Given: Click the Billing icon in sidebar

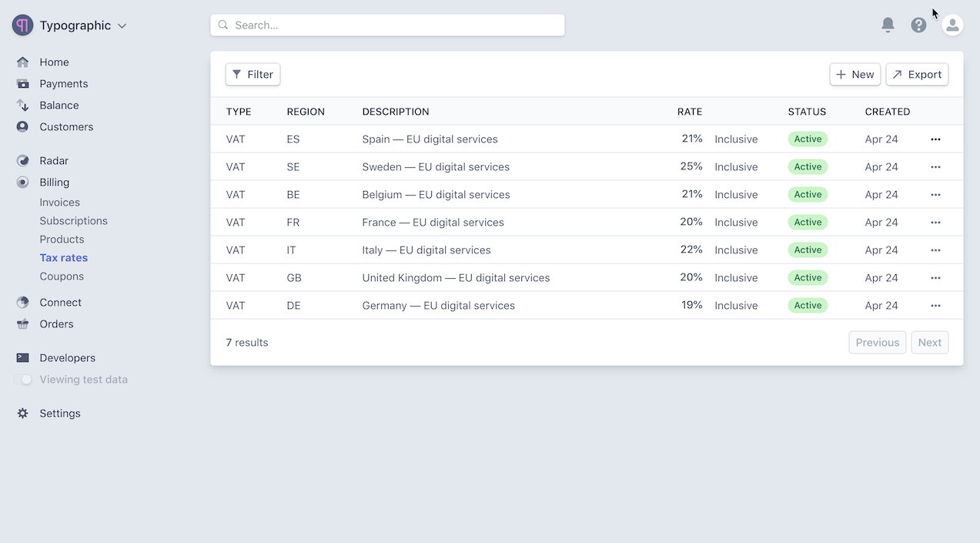Looking at the screenshot, I should (23, 183).
